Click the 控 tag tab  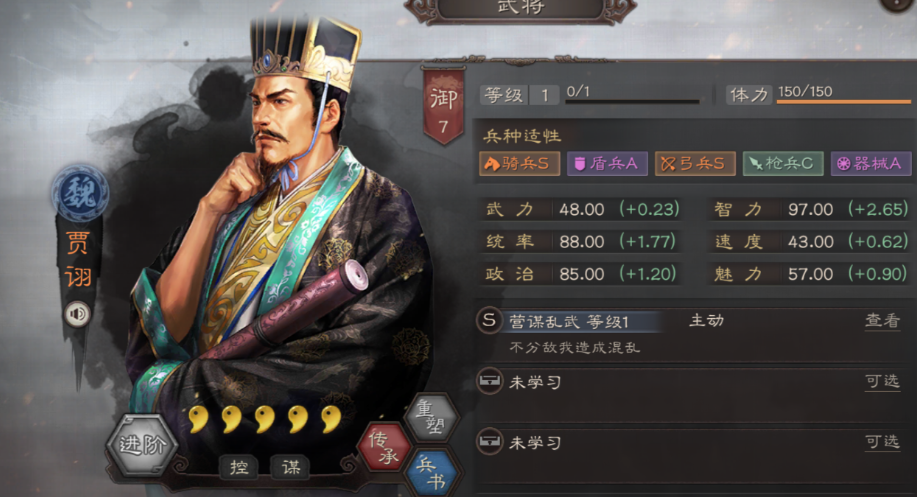[239, 467]
